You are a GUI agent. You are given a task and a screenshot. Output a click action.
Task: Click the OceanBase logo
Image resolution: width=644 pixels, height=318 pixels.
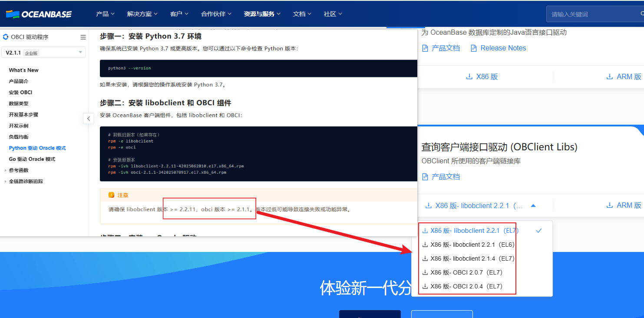tap(39, 14)
